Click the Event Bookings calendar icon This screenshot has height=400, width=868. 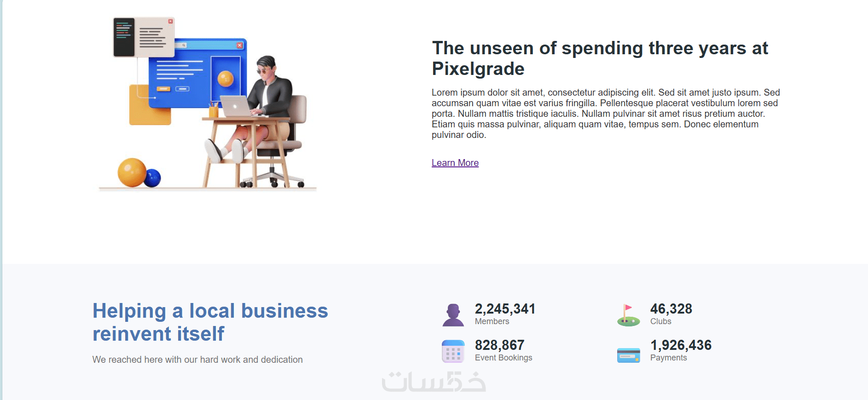(x=453, y=352)
